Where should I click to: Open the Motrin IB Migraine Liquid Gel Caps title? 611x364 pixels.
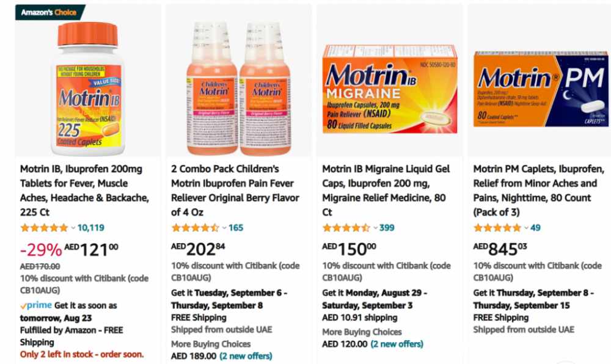click(386, 191)
